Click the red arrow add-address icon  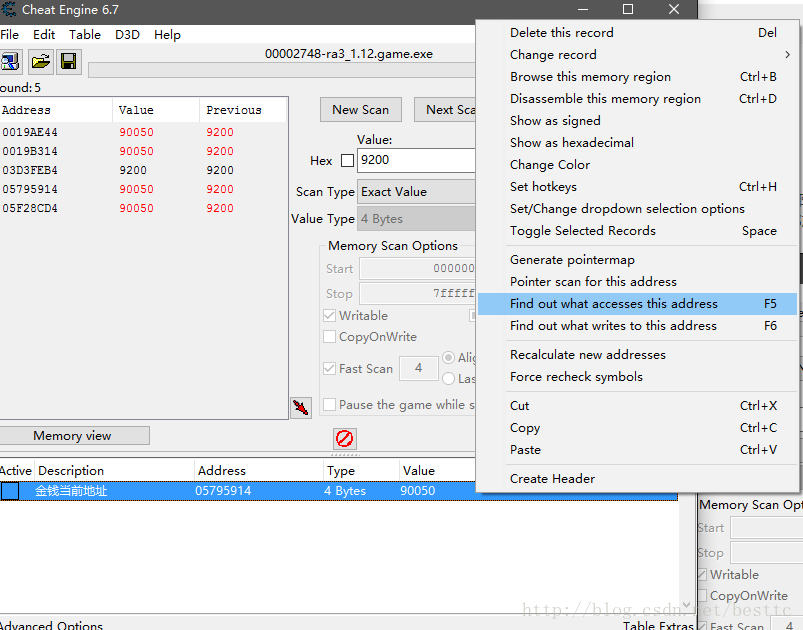click(301, 408)
